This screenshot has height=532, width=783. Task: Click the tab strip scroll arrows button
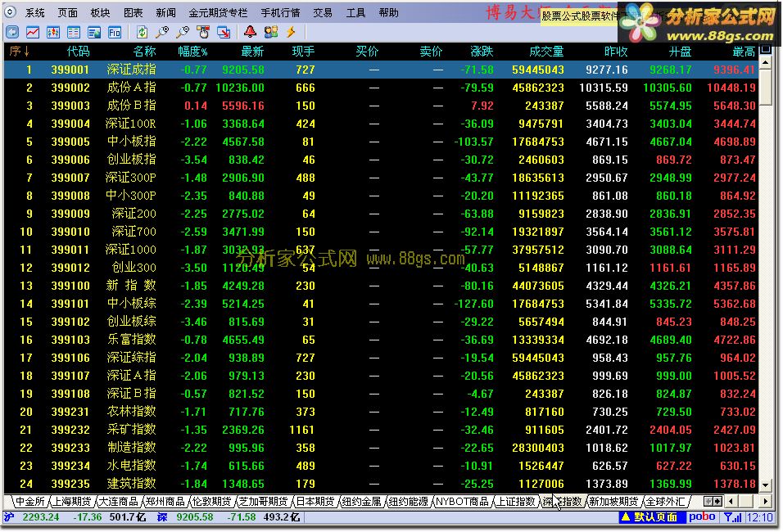click(713, 501)
